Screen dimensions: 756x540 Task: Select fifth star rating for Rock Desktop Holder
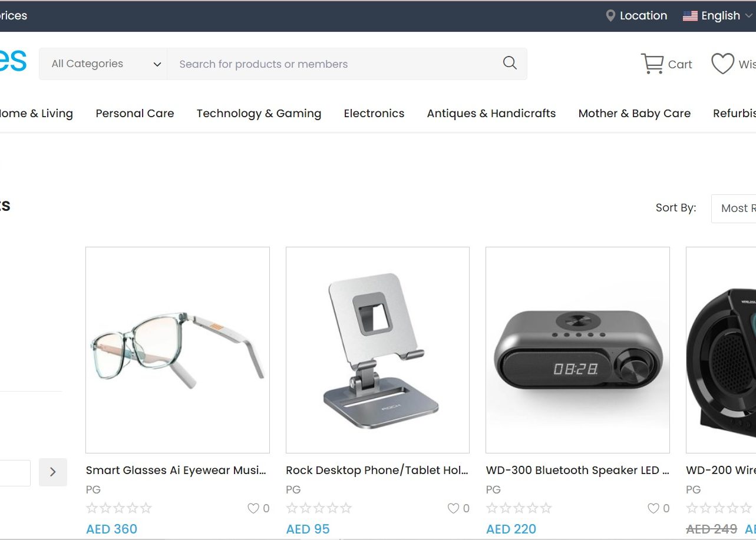[346, 508]
